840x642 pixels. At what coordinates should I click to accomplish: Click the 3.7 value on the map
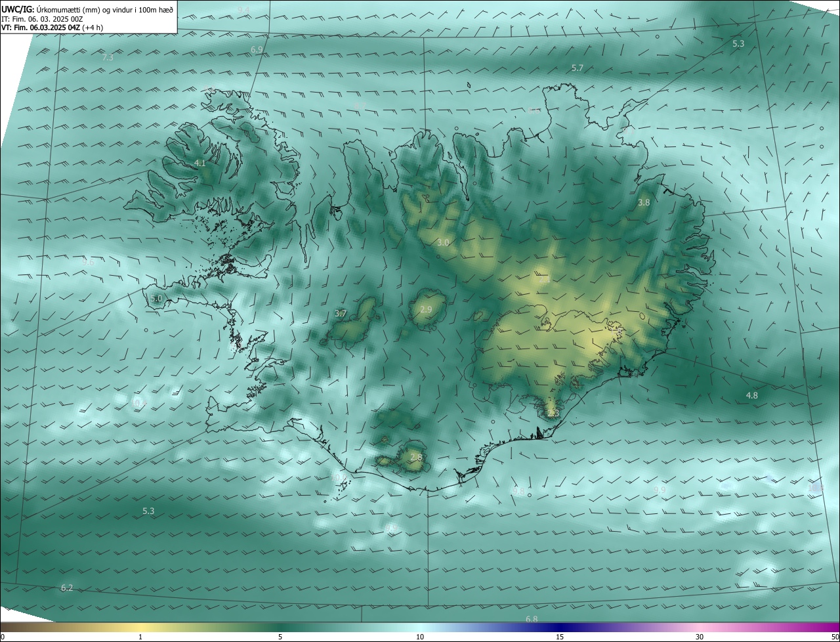[340, 314]
